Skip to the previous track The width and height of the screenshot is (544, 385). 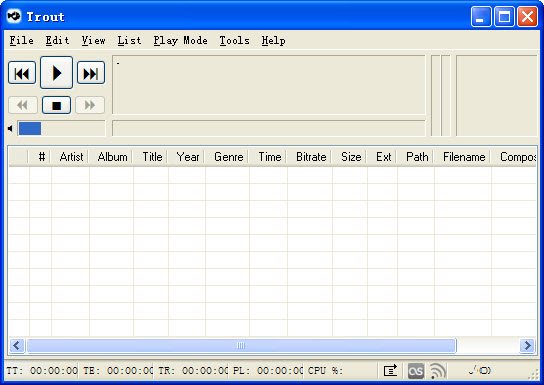click(x=22, y=73)
